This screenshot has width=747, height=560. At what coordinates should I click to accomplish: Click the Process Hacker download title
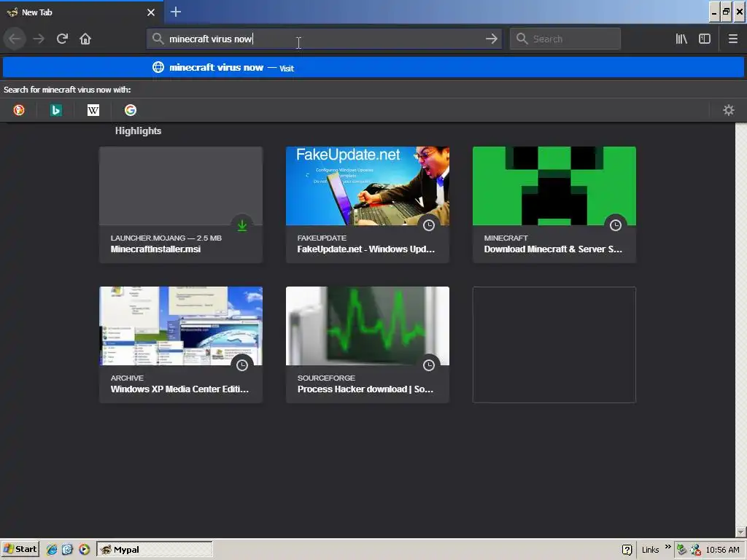[x=365, y=389]
